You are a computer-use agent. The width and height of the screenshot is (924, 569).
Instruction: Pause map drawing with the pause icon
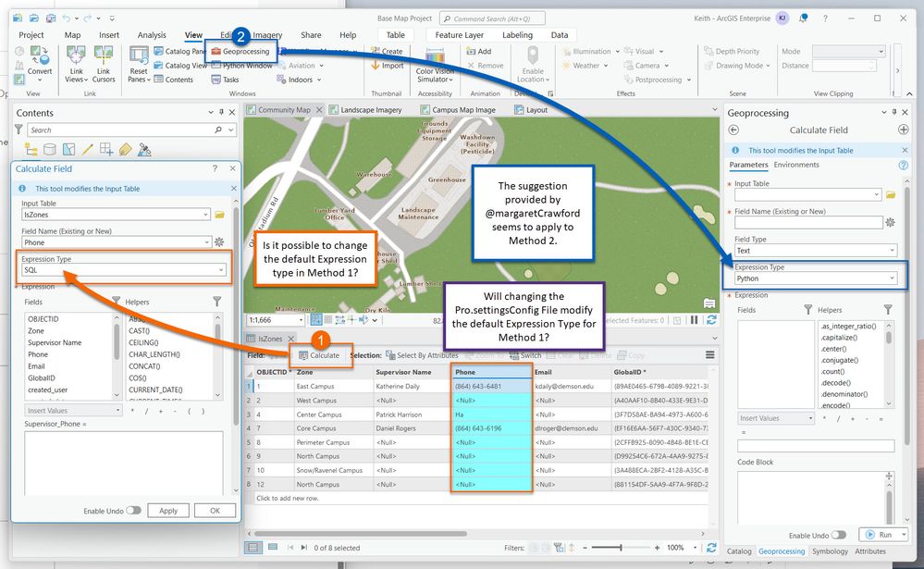pos(695,320)
